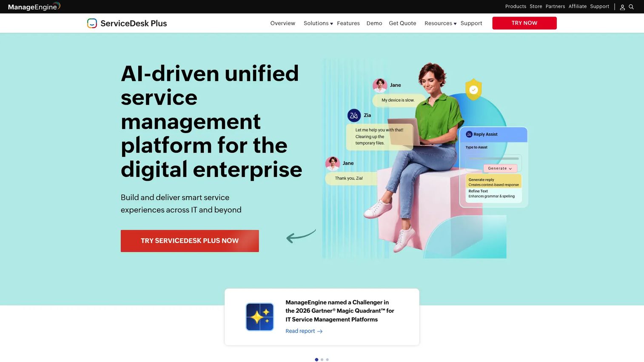Go to Partners in top bar
This screenshot has width=644, height=362.
tap(555, 6)
